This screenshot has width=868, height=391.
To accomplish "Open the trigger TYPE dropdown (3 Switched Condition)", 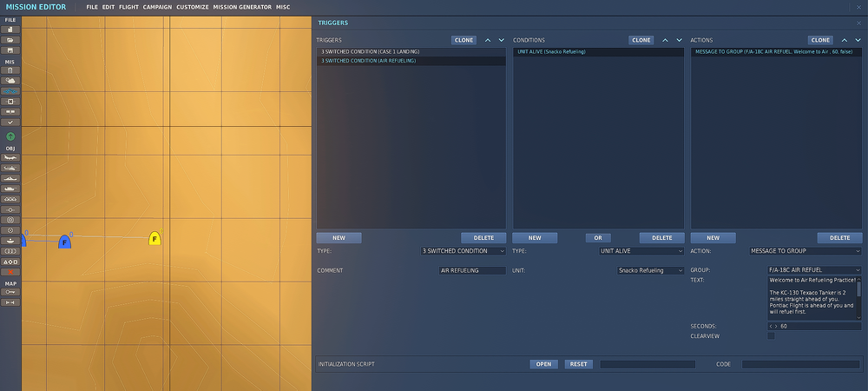I will pos(464,251).
